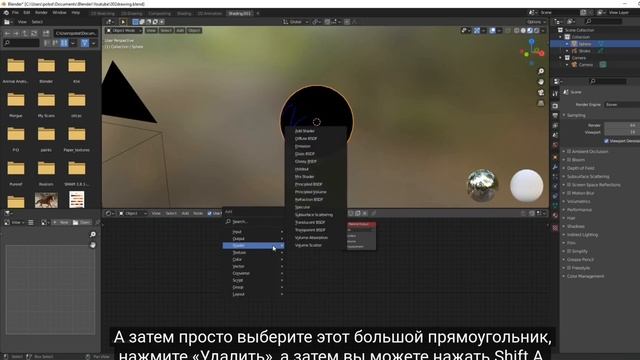Select thumbnail display mode in file browser

[x=64, y=43]
